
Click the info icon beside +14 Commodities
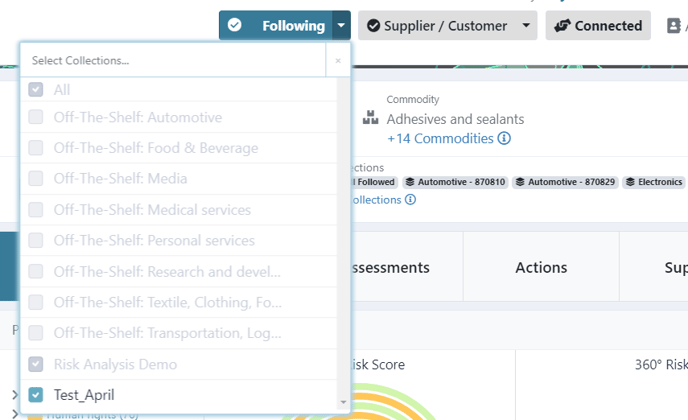pos(504,139)
